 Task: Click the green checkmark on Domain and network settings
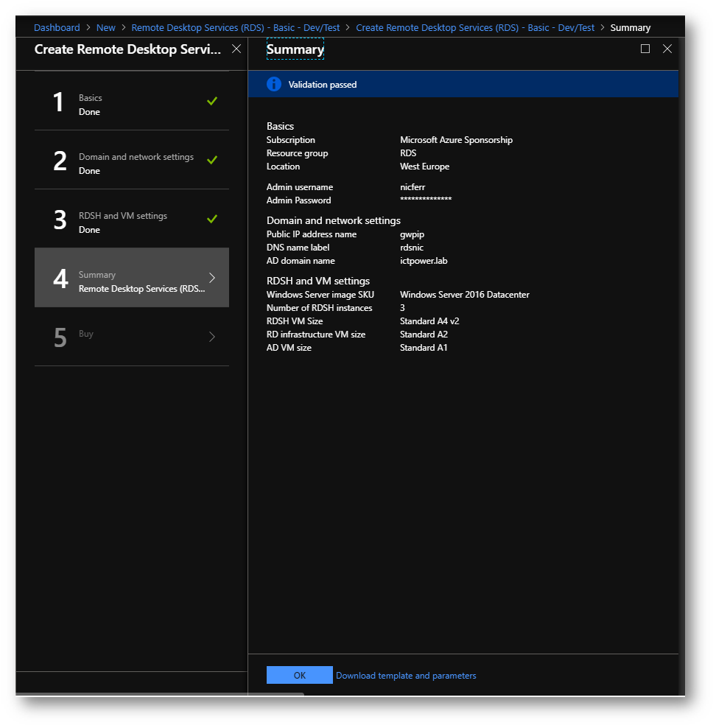click(212, 160)
